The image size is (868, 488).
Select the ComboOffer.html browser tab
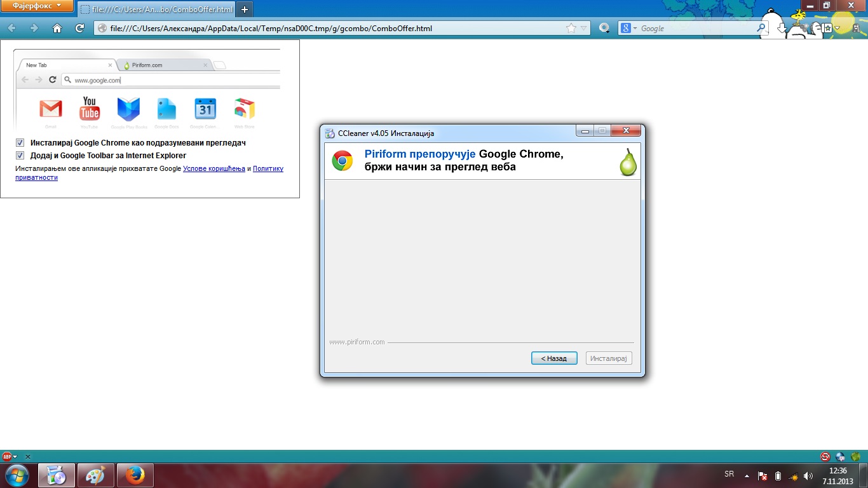point(156,10)
